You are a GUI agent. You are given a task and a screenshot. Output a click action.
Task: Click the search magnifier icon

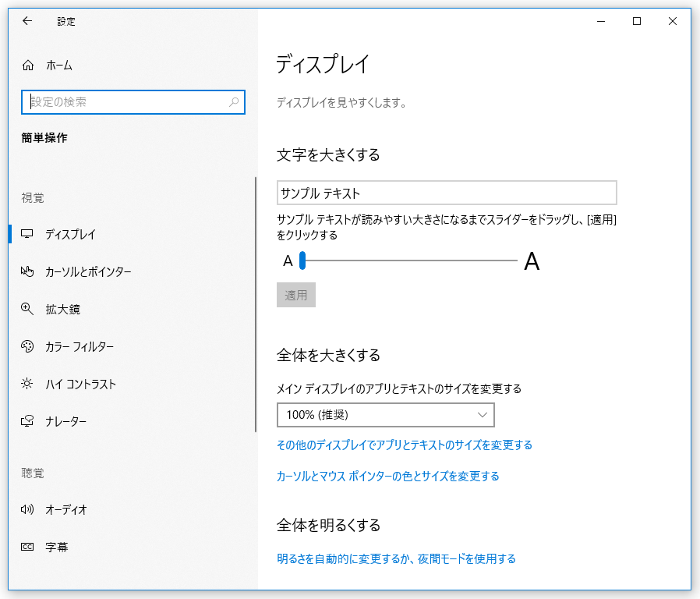click(234, 102)
